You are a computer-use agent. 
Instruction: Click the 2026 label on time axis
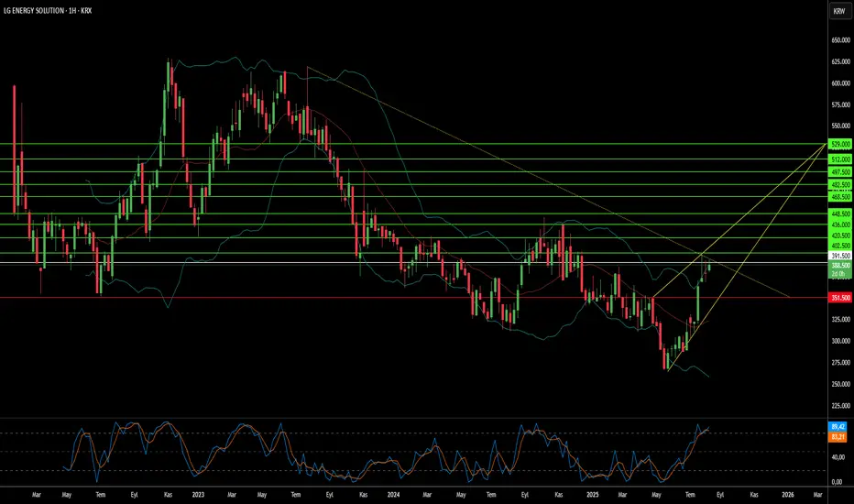point(787,495)
